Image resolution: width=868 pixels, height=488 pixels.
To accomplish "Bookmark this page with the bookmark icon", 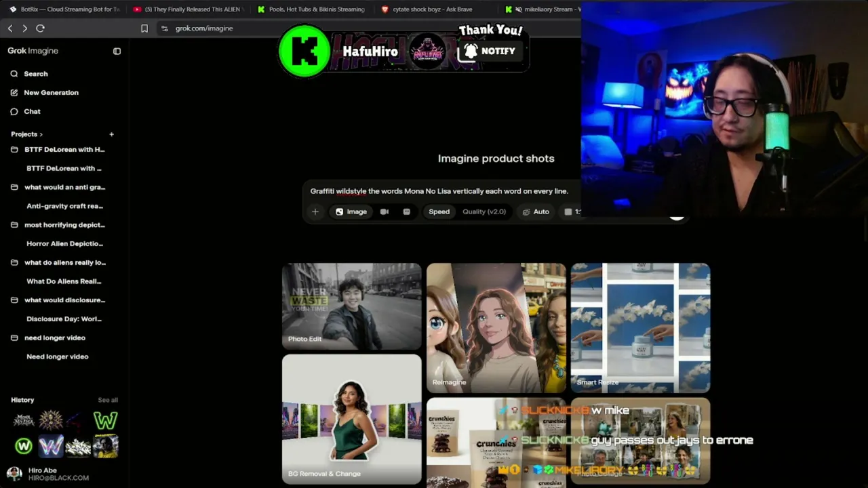I will tap(144, 28).
